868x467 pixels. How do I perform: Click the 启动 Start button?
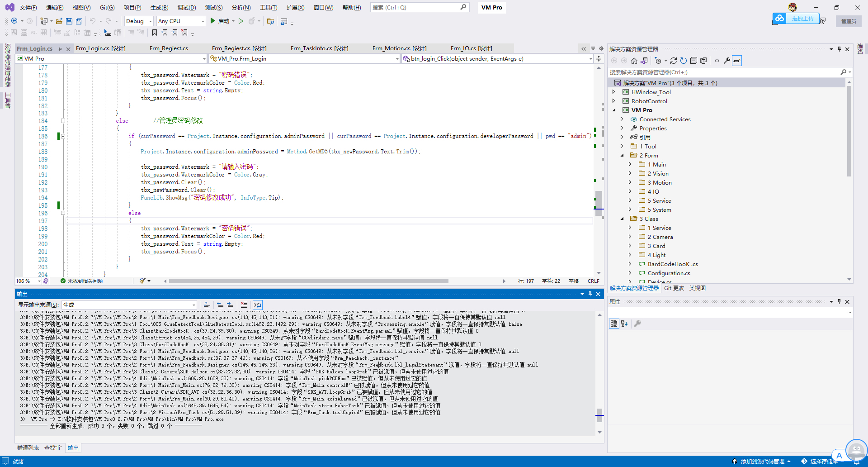point(220,21)
